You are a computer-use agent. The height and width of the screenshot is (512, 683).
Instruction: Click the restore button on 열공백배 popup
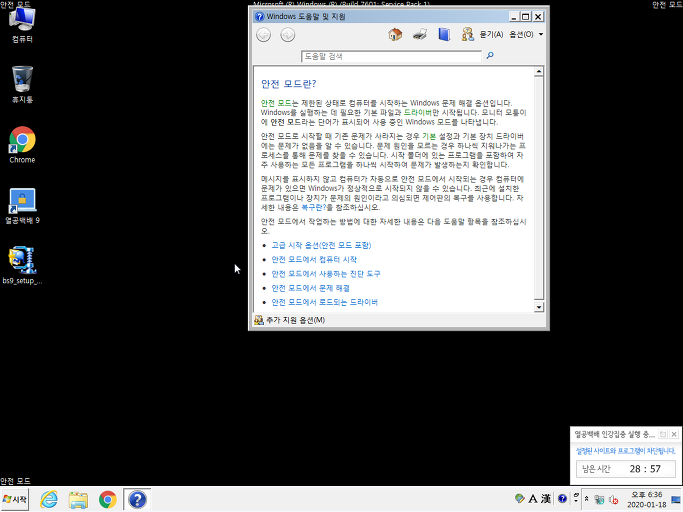pyautogui.click(x=663, y=434)
